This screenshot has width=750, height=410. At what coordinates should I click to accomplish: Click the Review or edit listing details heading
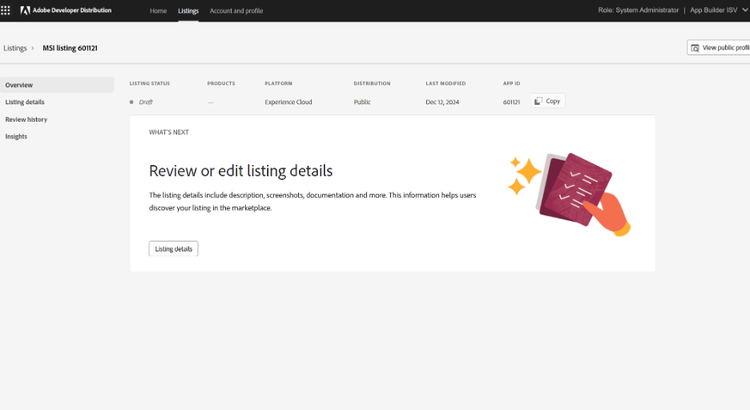[x=241, y=171]
